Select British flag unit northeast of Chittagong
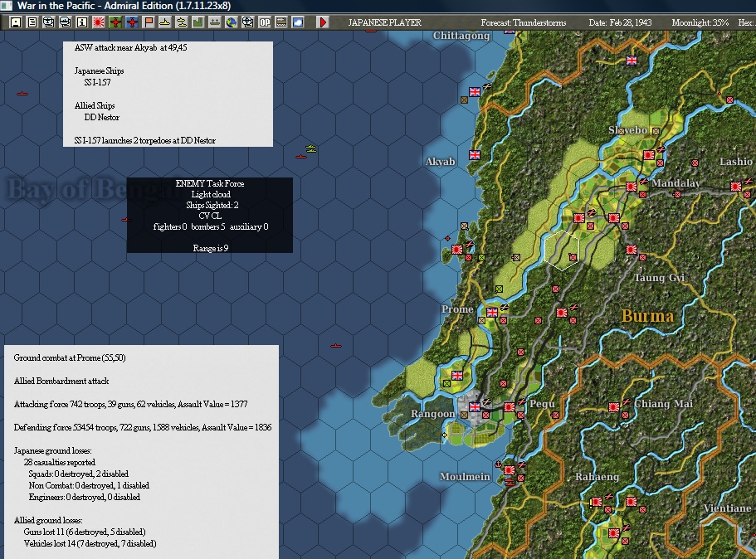Image resolution: width=756 pixels, height=559 pixels. coord(632,61)
